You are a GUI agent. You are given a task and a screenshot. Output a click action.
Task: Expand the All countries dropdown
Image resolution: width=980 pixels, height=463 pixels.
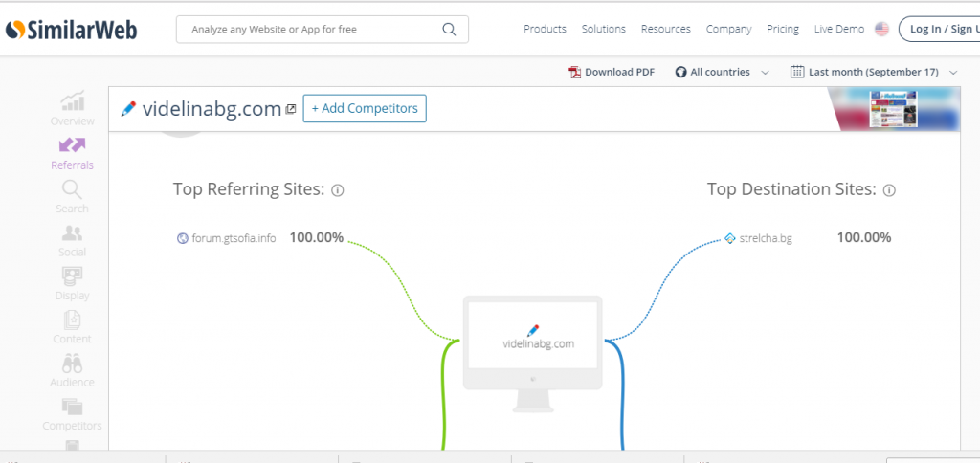722,72
